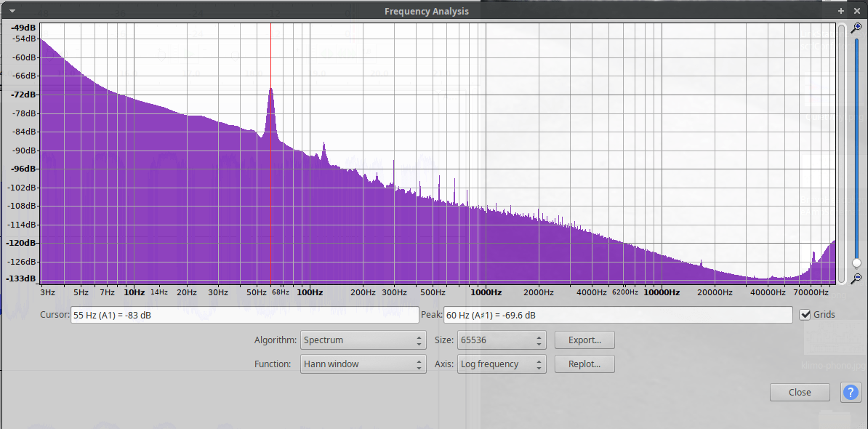Click the 20000Hz label on frequency axis
This screenshot has height=429, width=868.
[x=714, y=292]
